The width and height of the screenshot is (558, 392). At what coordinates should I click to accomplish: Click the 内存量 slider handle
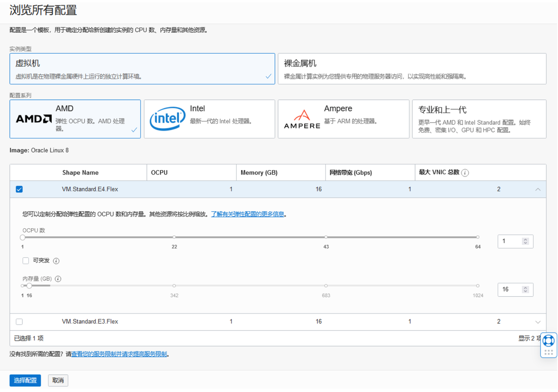[29, 286]
